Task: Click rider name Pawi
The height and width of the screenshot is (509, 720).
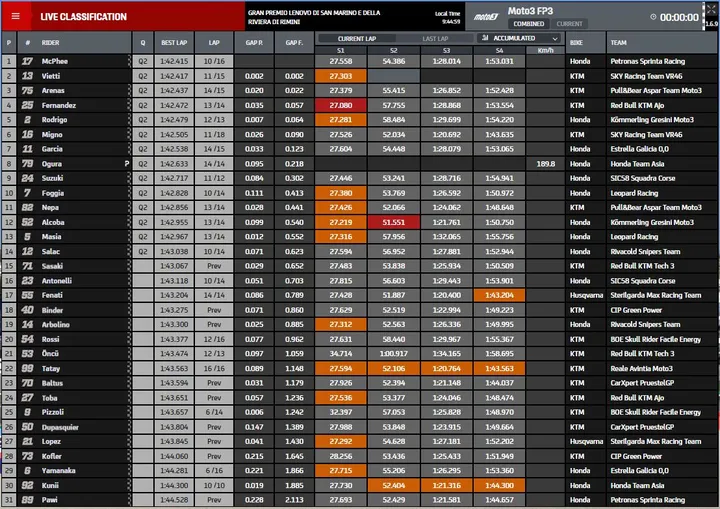Action: pos(50,500)
